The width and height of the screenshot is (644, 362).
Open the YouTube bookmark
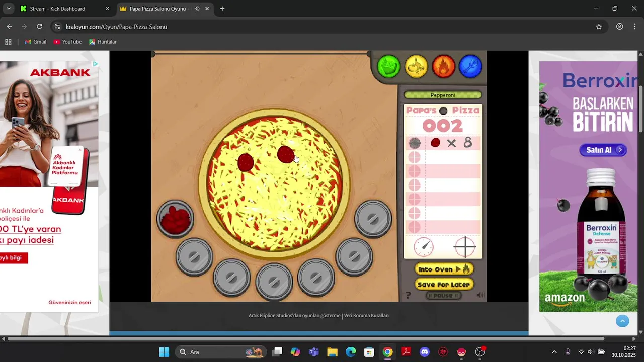coord(67,42)
